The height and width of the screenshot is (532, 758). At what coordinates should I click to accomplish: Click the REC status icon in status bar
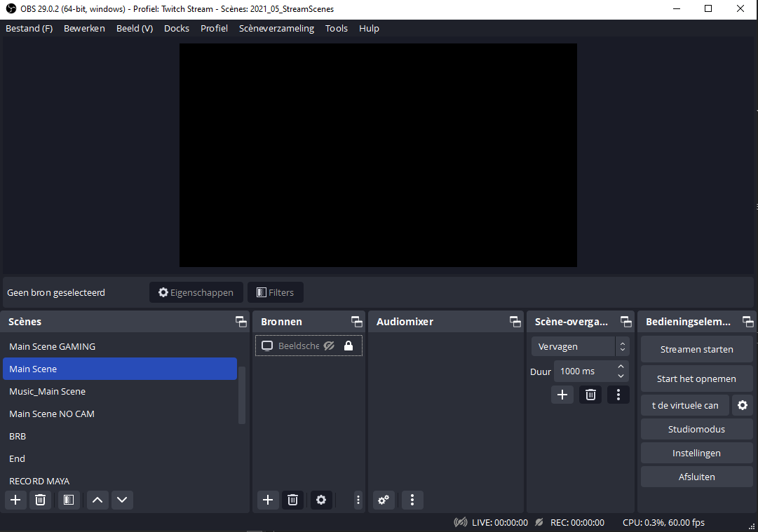(539, 522)
